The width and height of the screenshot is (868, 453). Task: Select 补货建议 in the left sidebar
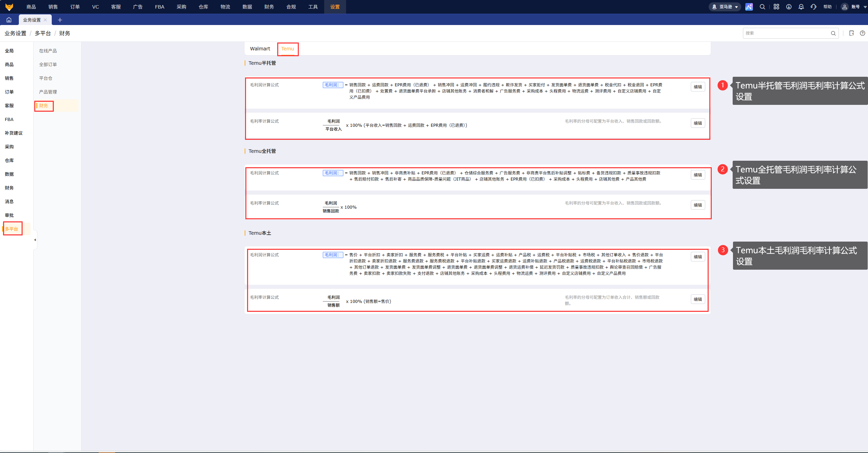click(x=14, y=133)
